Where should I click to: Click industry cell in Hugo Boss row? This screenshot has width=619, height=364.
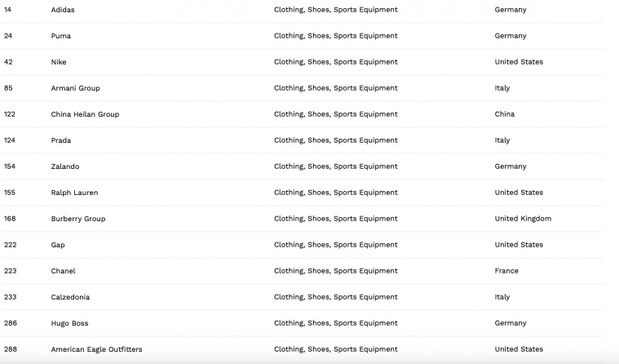click(336, 323)
